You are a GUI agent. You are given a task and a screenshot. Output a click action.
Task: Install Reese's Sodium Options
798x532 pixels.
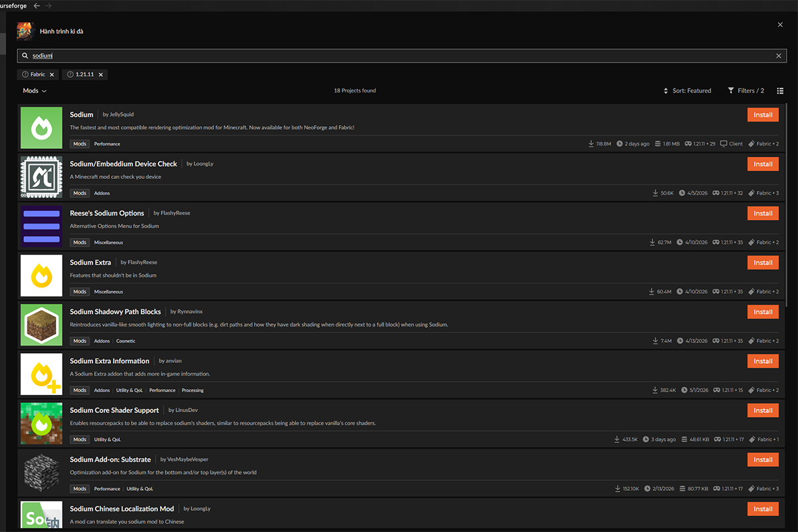tap(763, 213)
